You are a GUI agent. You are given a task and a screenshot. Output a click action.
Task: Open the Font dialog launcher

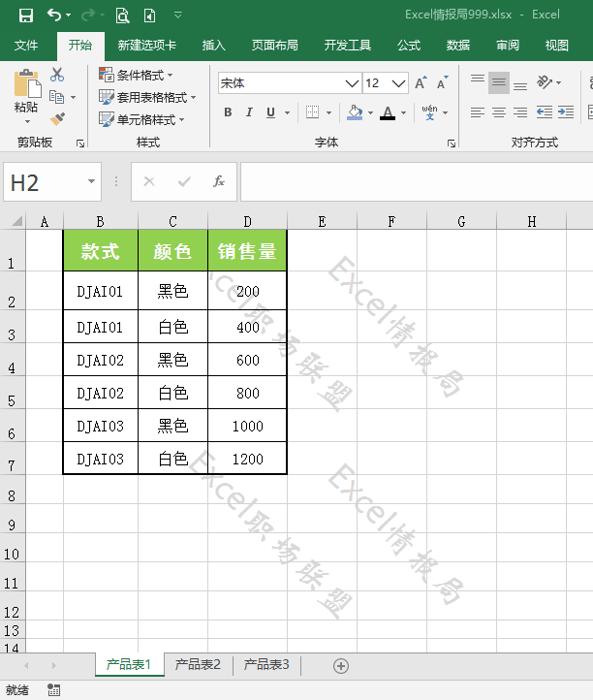coord(452,143)
